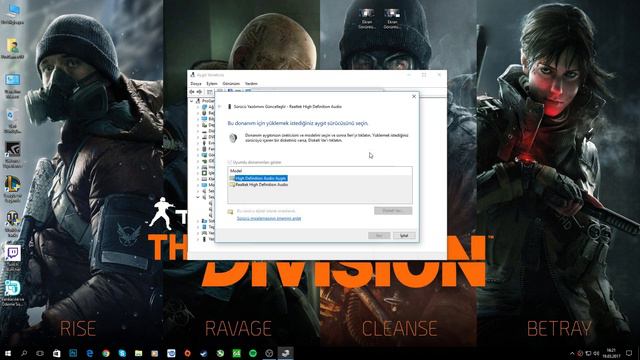Switch to Device Manager taskbar button
The width and height of the screenshot is (640, 360).
pos(285,353)
